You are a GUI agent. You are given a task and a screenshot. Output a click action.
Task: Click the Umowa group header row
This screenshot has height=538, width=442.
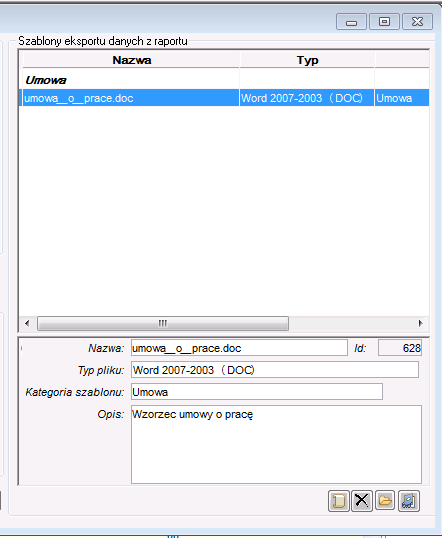(x=224, y=80)
